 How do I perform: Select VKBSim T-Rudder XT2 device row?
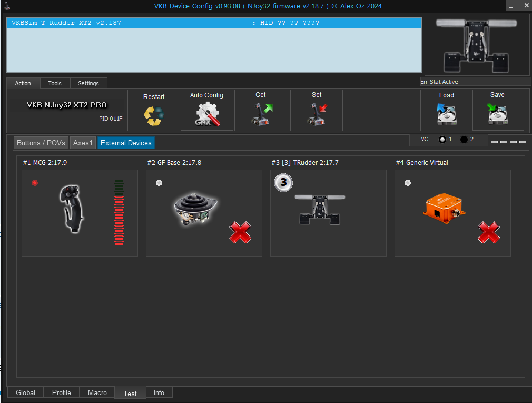point(214,23)
